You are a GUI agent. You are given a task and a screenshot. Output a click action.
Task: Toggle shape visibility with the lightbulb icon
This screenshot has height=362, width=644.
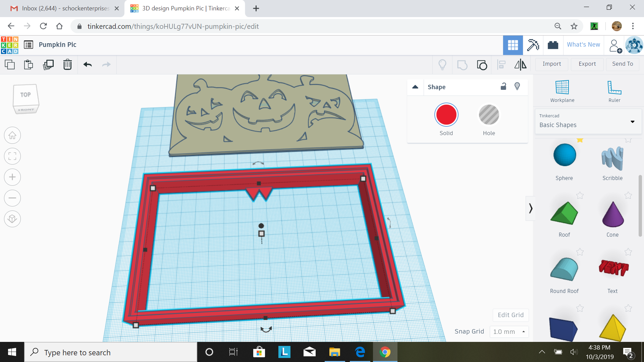click(517, 86)
